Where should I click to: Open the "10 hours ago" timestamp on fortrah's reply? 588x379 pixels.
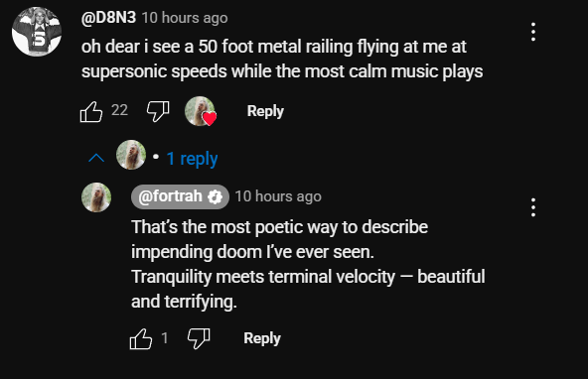(x=278, y=196)
